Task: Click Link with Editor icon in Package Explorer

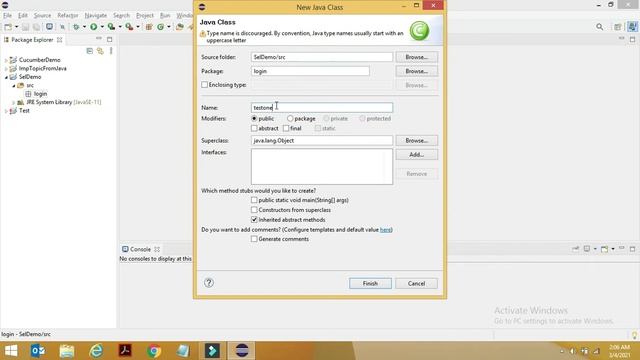Action: coord(100,51)
